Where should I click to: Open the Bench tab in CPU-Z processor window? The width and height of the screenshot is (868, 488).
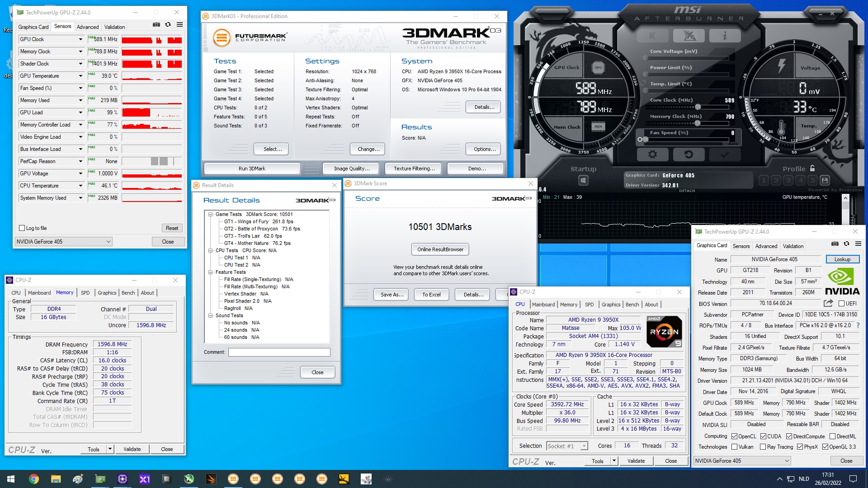(x=632, y=305)
